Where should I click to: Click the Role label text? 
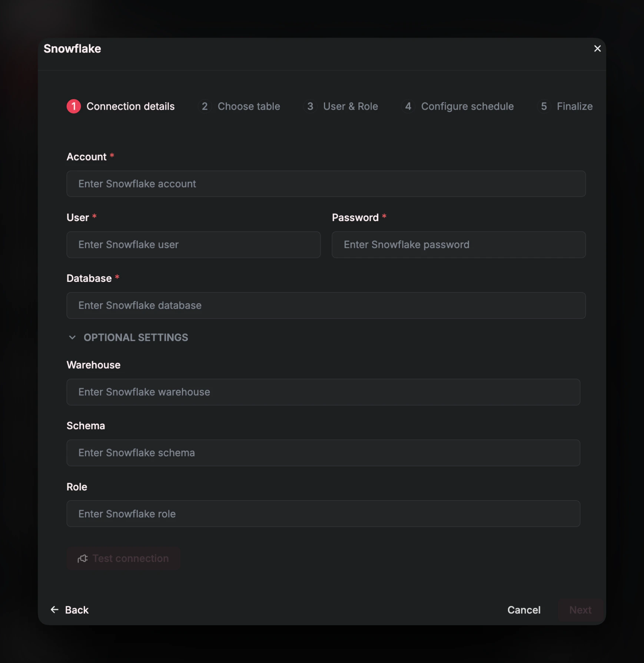pos(77,487)
